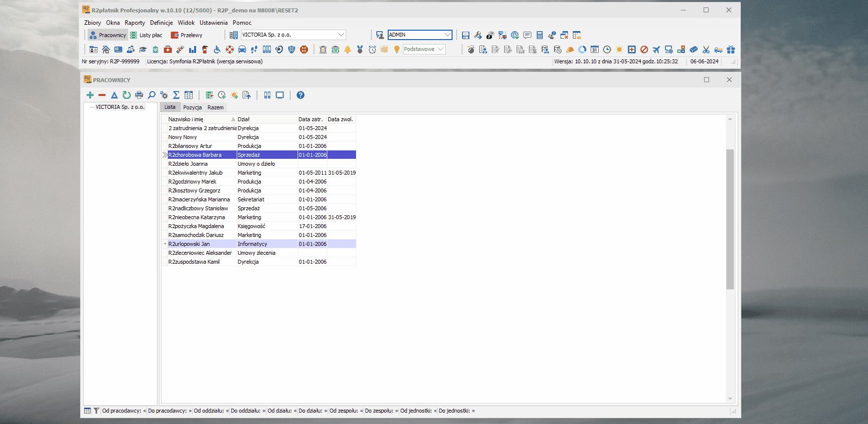This screenshot has height=424, width=868.
Task: Toggle the Pracownicy module button
Action: coord(107,35)
